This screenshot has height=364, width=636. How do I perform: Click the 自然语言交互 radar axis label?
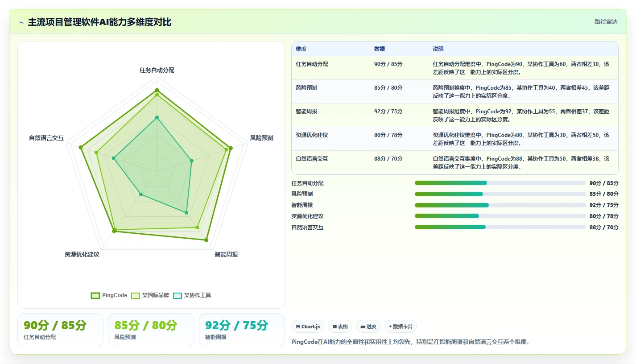[46, 138]
